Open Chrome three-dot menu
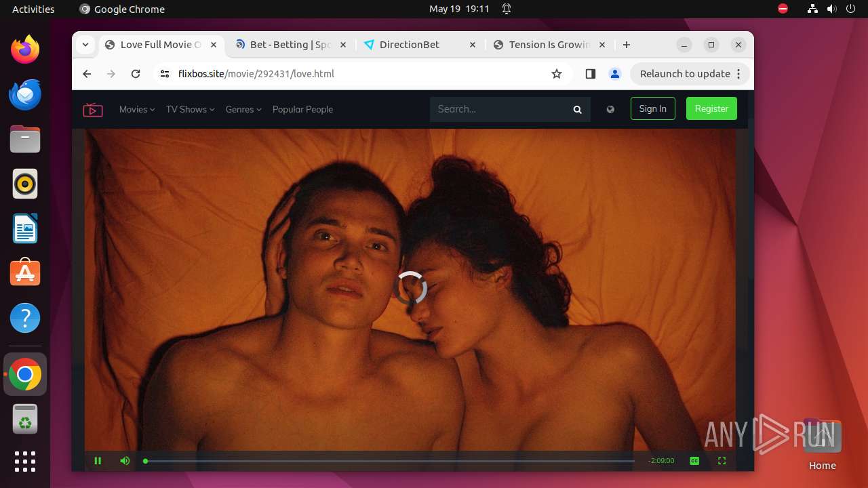 [739, 74]
